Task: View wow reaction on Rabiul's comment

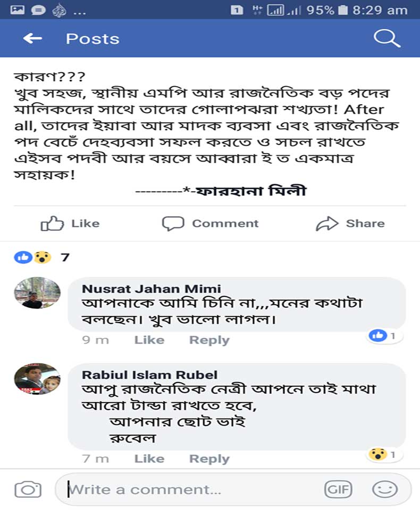Action: click(x=384, y=455)
